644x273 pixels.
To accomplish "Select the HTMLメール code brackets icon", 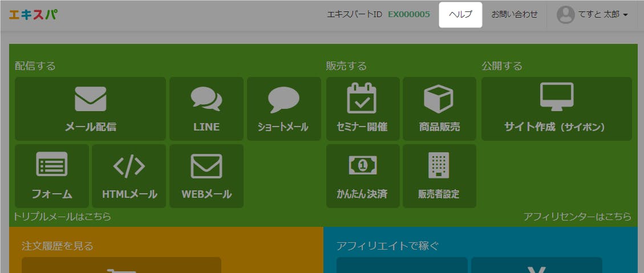I will [129, 166].
